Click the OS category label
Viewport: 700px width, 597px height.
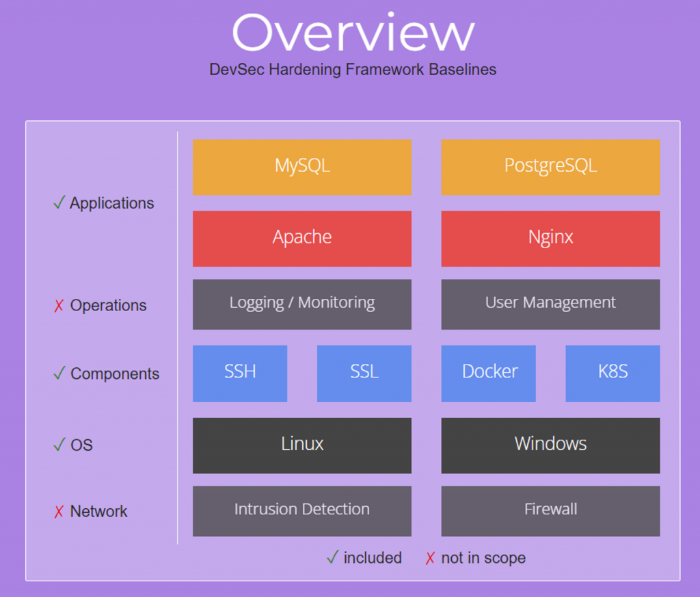click(82, 445)
